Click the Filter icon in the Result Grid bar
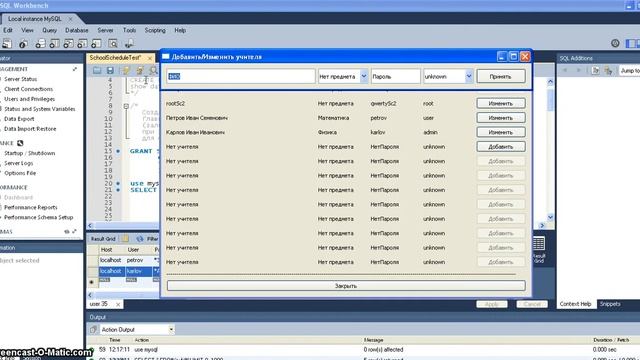 pyautogui.click(x=140, y=239)
